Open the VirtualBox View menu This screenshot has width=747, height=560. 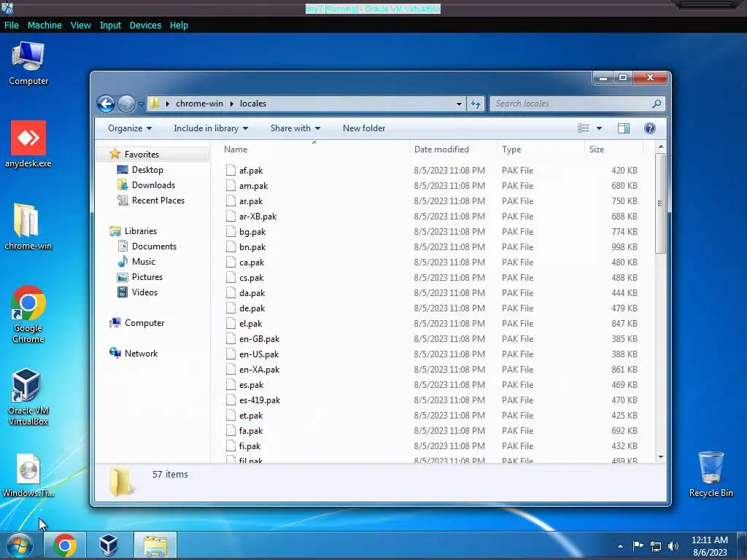click(x=80, y=26)
